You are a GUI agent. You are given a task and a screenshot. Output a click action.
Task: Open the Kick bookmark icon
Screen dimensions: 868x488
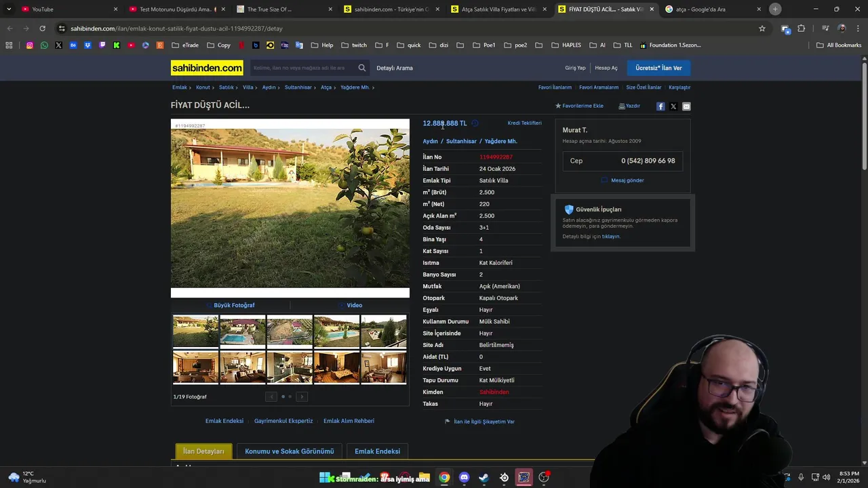(117, 45)
